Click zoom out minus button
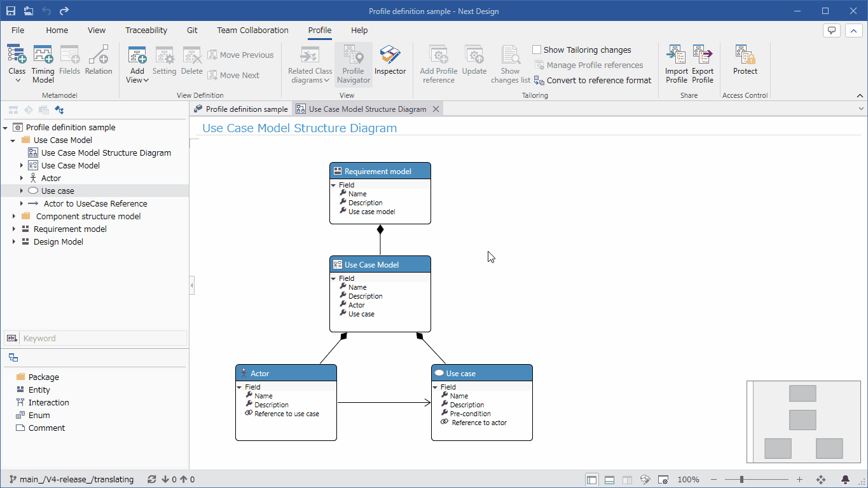The width and height of the screenshot is (868, 488). pos(713,480)
